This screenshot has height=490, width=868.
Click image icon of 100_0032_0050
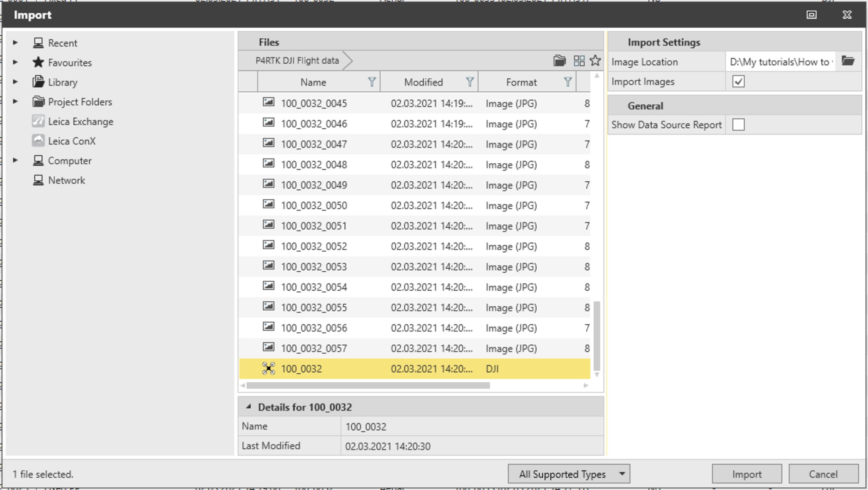coord(268,204)
